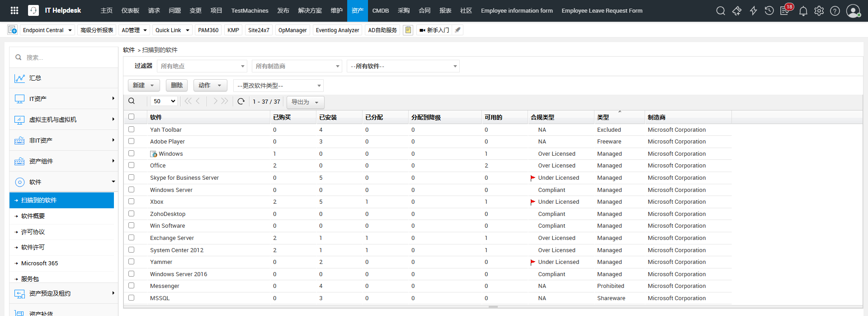Expand the 更改软件类型 dropdown
This screenshot has width=868, height=316.
click(278, 86)
